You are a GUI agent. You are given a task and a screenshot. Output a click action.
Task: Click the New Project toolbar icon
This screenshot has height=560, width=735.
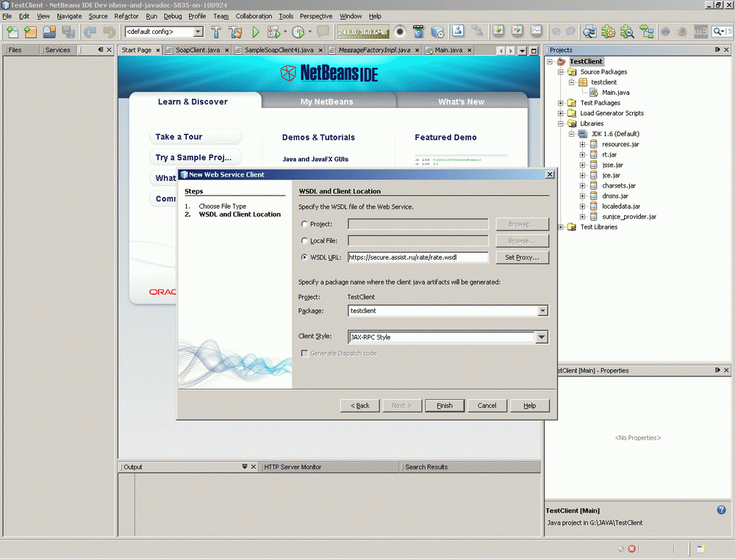[30, 32]
